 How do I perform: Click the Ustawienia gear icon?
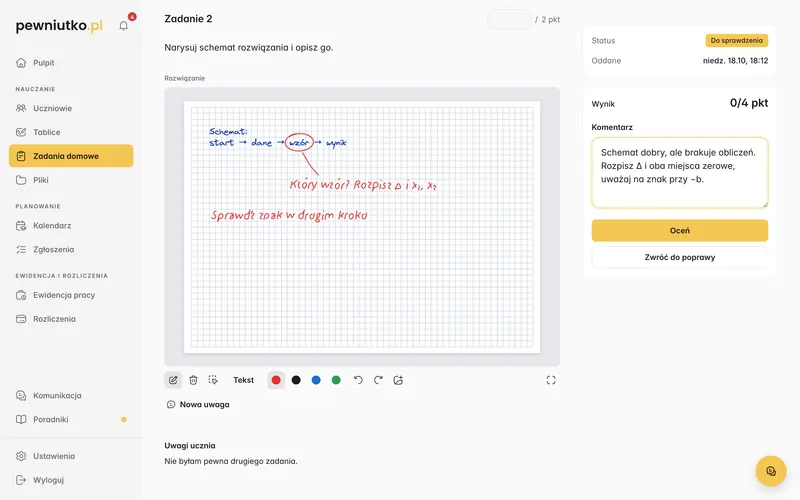pos(21,456)
